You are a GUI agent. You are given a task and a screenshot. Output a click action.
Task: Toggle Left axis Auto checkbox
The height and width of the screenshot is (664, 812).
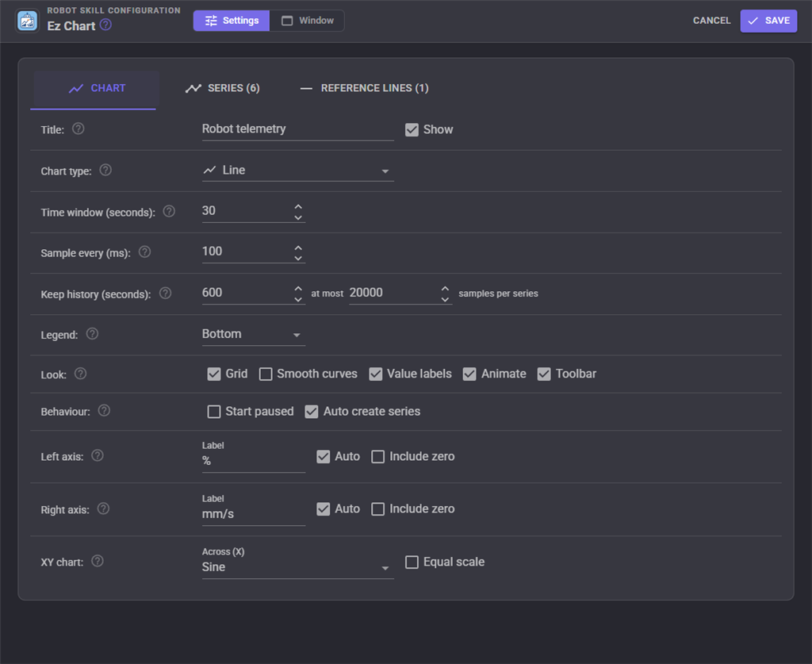[x=324, y=456]
